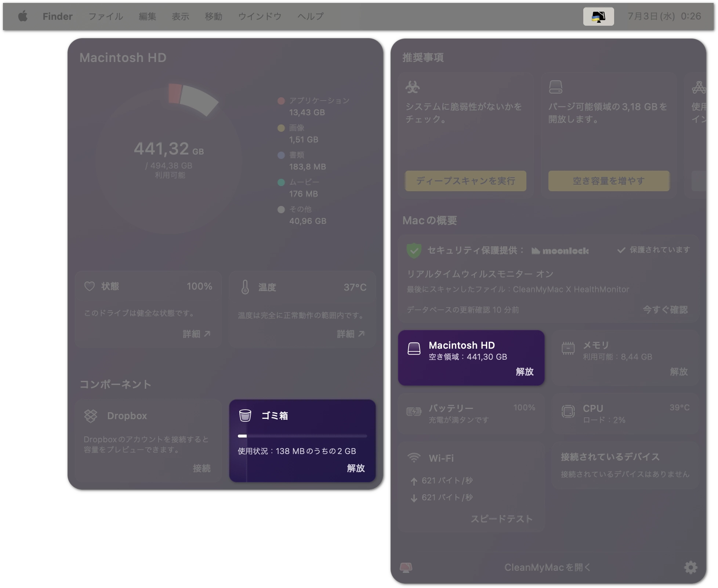Click the disk usage donut chart

[x=168, y=159]
